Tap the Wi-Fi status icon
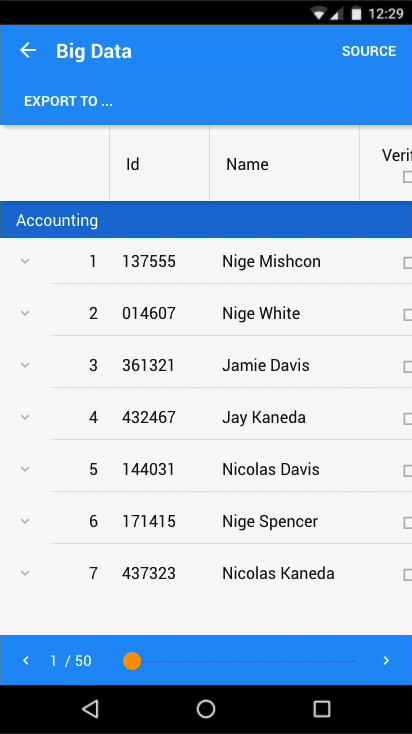The height and width of the screenshot is (734, 412). (319, 14)
